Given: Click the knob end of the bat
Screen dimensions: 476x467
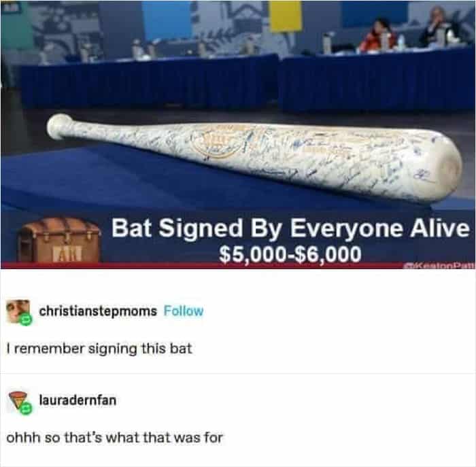Looking at the screenshot, I should (59, 126).
